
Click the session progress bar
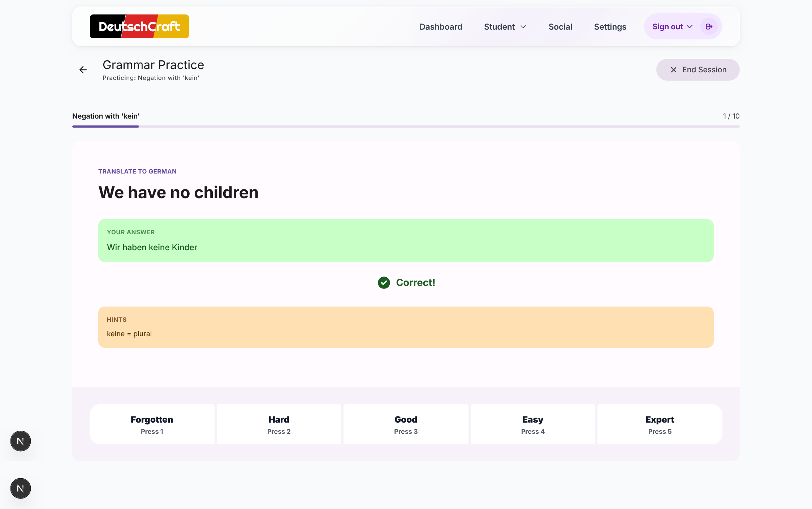pyautogui.click(x=406, y=127)
